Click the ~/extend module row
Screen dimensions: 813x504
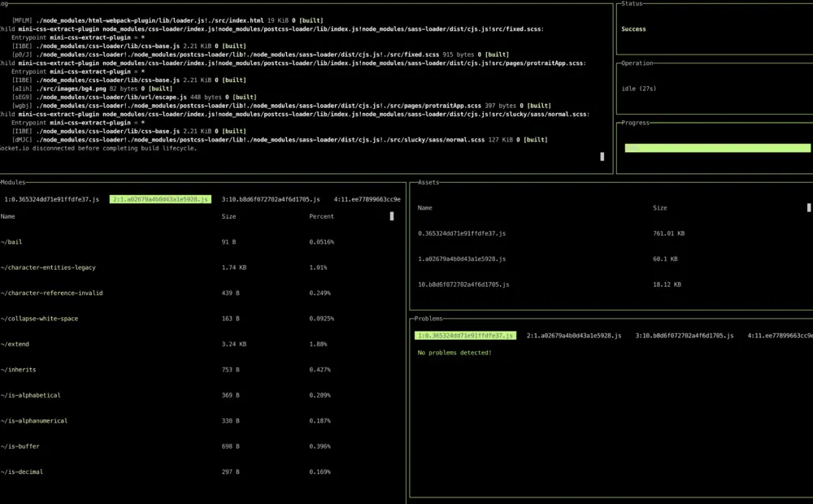pos(167,344)
